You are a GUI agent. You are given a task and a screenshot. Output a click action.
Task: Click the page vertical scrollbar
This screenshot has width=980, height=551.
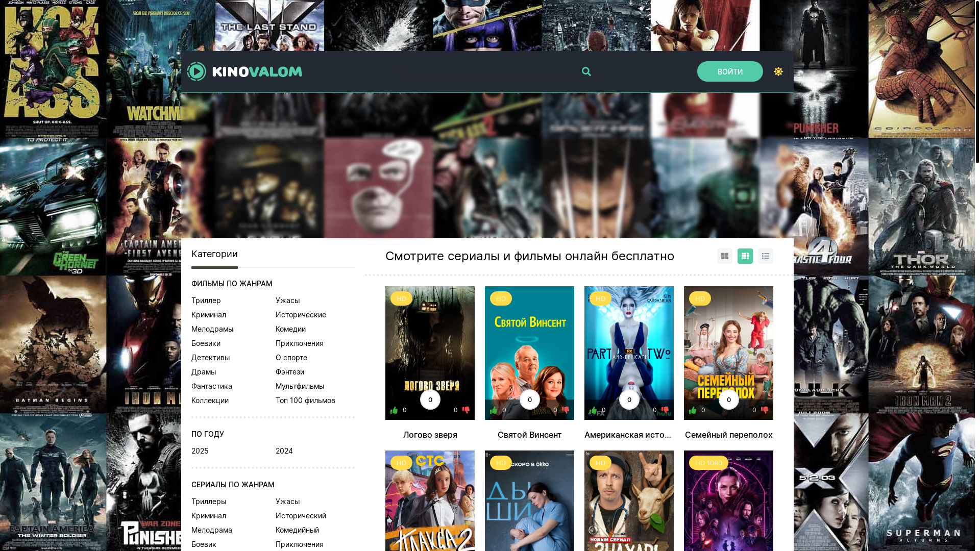[977, 82]
